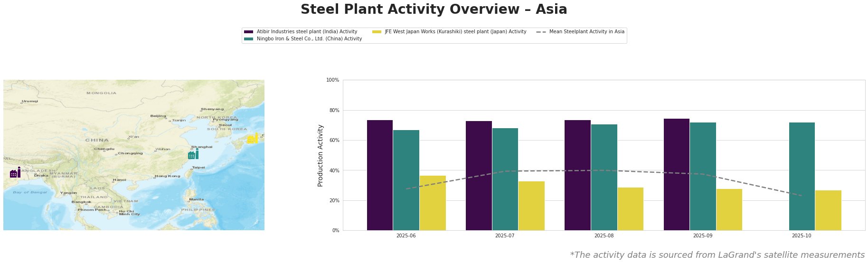Image resolution: width=868 pixels, height=263 pixels.
Task: Click the yellow JFE bar for 2025-08
Action: tap(630, 209)
